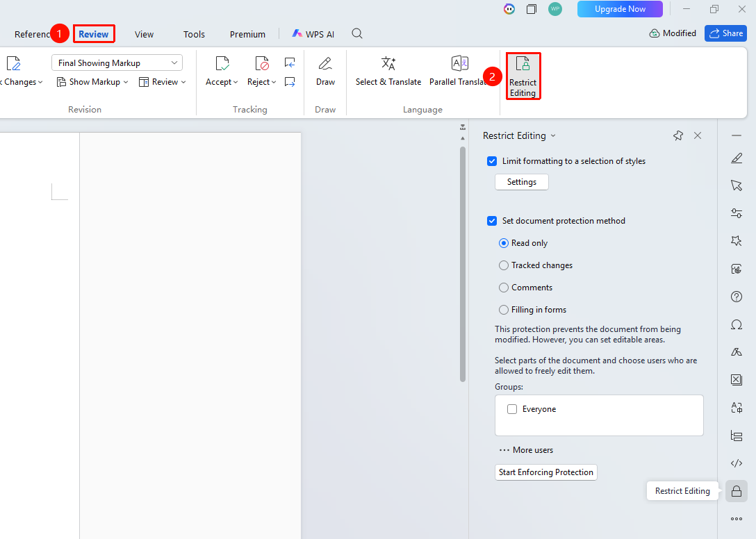The image size is (756, 539).
Task: Click Start Enforcing Protection
Action: (x=545, y=472)
